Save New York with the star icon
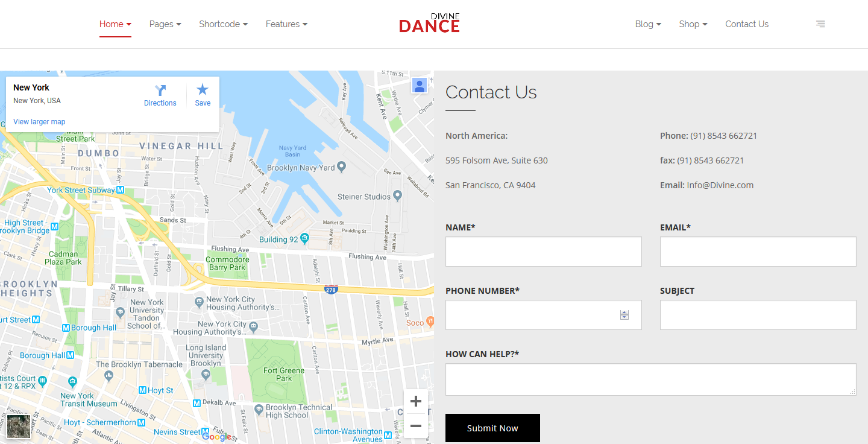Image resolution: width=868 pixels, height=444 pixels. [x=203, y=90]
